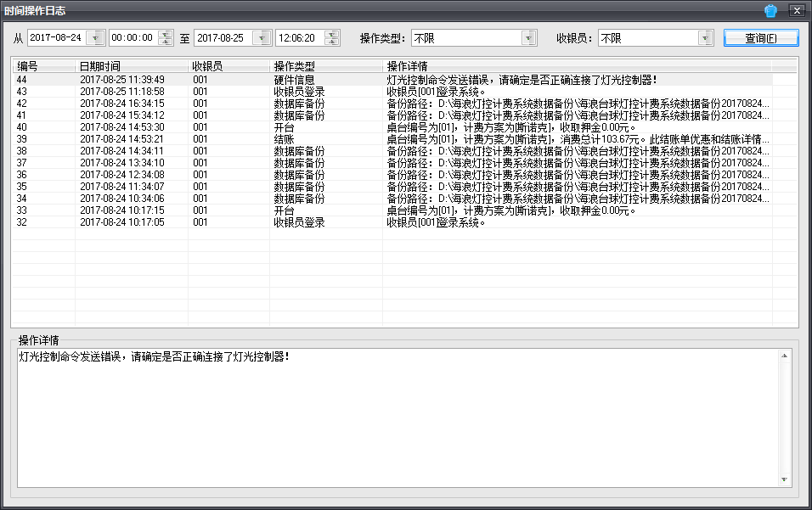The height and width of the screenshot is (510, 812).
Task: Sort by the 编号 column header
Action: point(42,65)
